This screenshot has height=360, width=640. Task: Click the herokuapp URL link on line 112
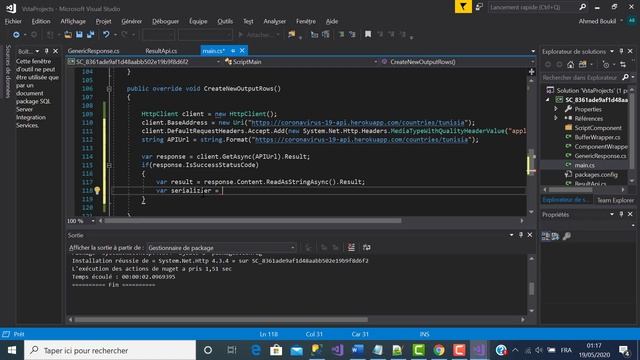point(361,140)
